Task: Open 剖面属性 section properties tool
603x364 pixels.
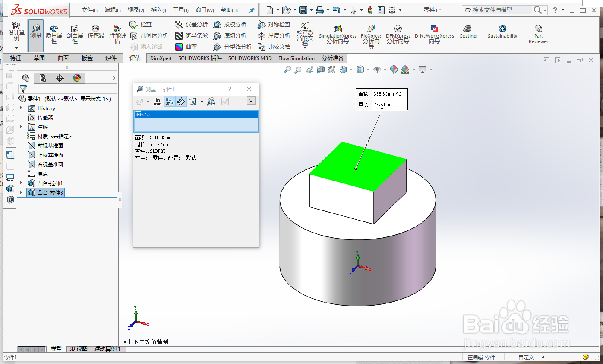Action: pyautogui.click(x=75, y=34)
